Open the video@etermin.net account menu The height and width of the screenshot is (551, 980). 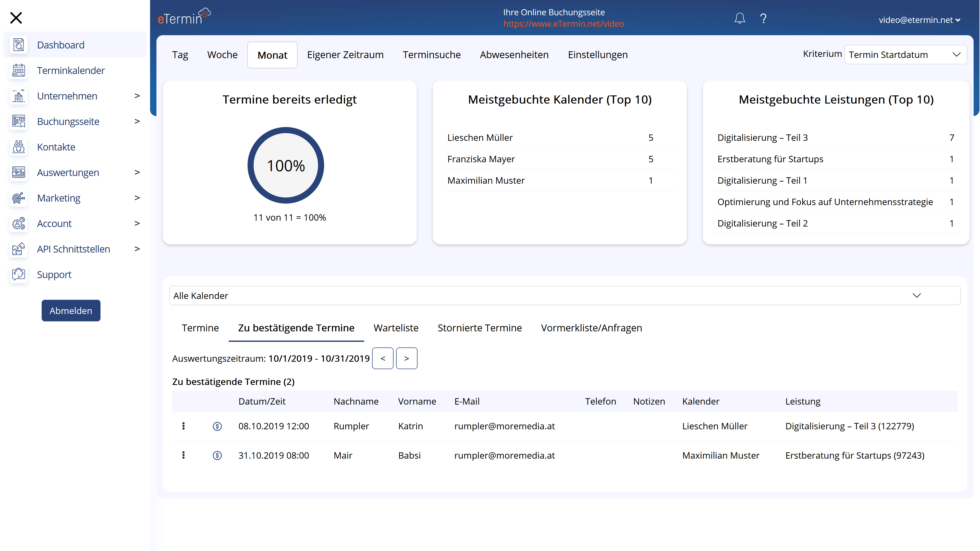pyautogui.click(x=920, y=20)
